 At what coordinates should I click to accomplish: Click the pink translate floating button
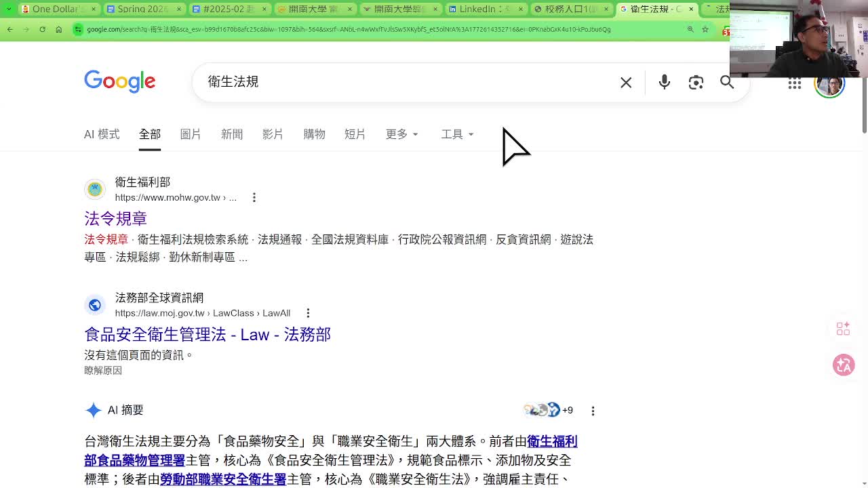point(844,365)
